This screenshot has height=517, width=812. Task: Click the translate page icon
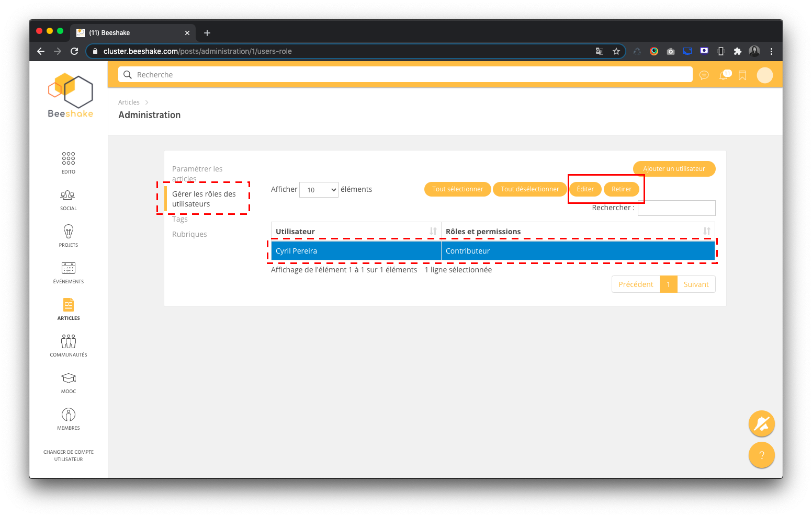600,51
